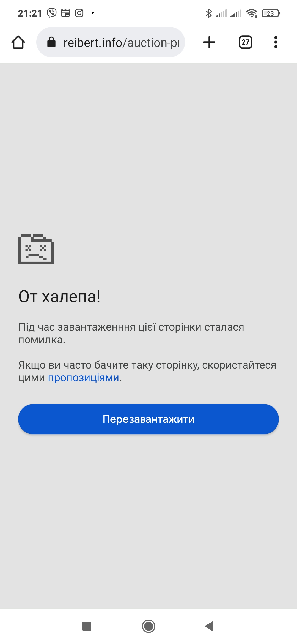Tap the Chrome home icon
Viewport: 297px width, 644px height.
18,42
